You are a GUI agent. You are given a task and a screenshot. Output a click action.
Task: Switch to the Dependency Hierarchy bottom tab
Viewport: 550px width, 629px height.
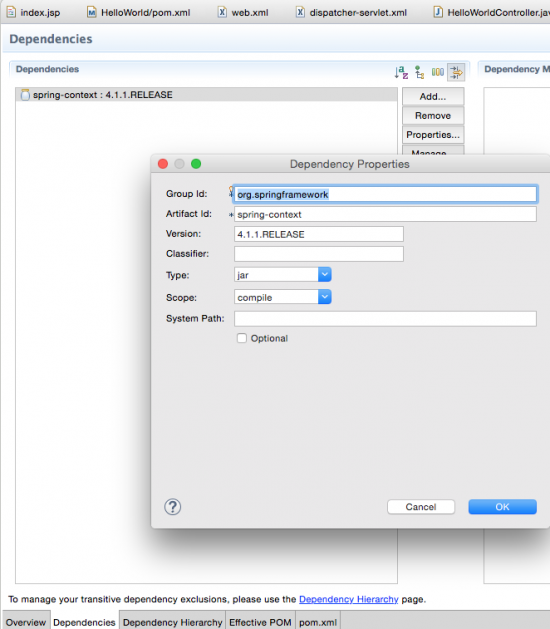click(173, 622)
